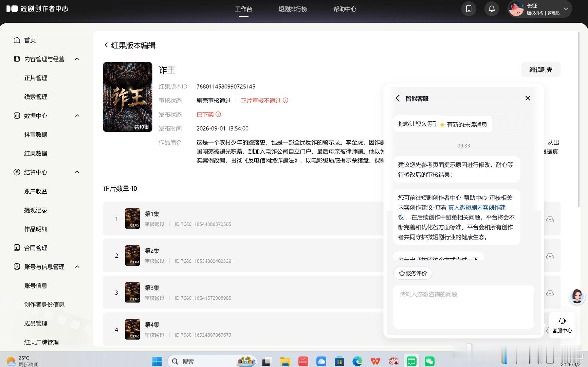Open 作品明细 in the sidebar
This screenshot has width=588, height=367.
pyautogui.click(x=36, y=229)
